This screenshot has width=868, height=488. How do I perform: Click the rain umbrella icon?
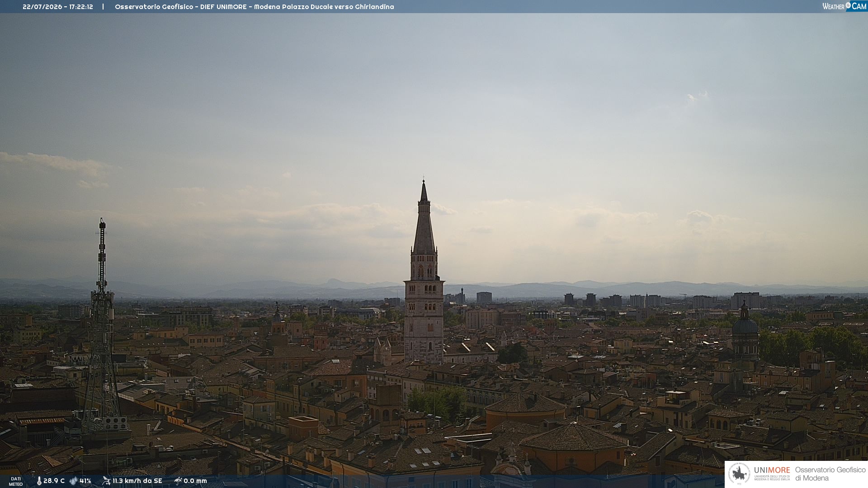click(178, 481)
